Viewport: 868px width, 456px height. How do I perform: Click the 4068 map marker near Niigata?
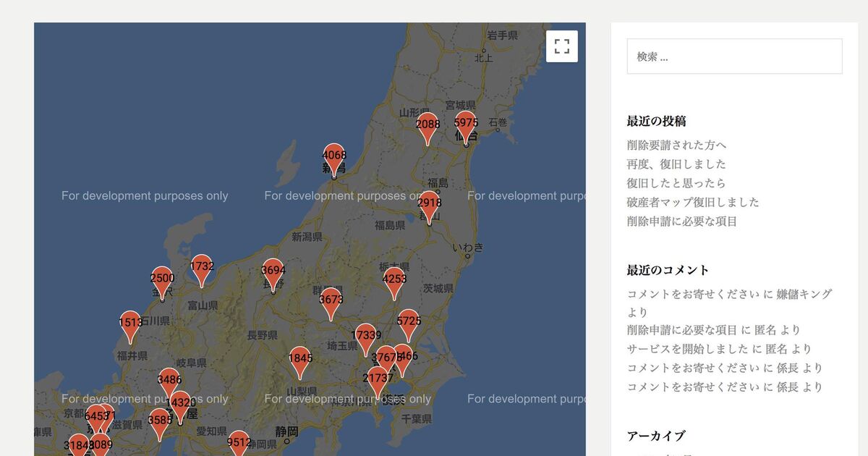pyautogui.click(x=333, y=158)
